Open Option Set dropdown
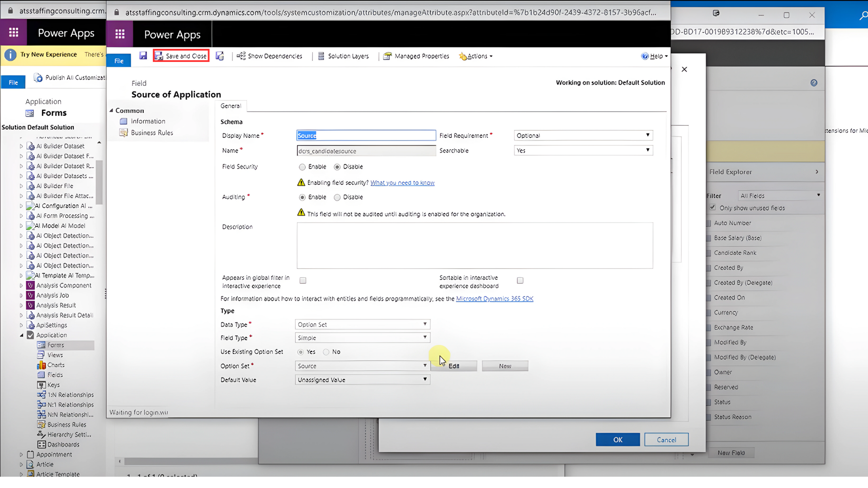The image size is (868, 488). coord(363,366)
